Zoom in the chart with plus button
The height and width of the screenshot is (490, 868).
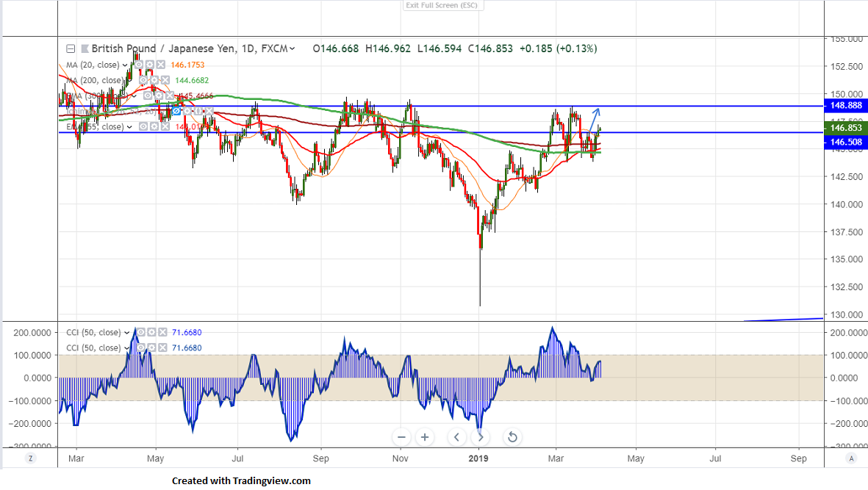tap(425, 438)
